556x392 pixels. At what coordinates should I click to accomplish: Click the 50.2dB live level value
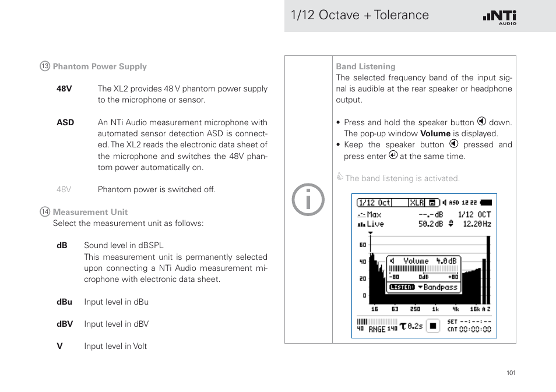point(431,224)
